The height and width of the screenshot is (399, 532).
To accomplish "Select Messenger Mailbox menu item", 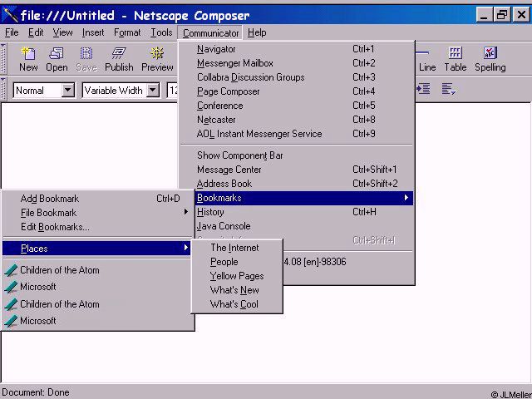I will 296,63.
